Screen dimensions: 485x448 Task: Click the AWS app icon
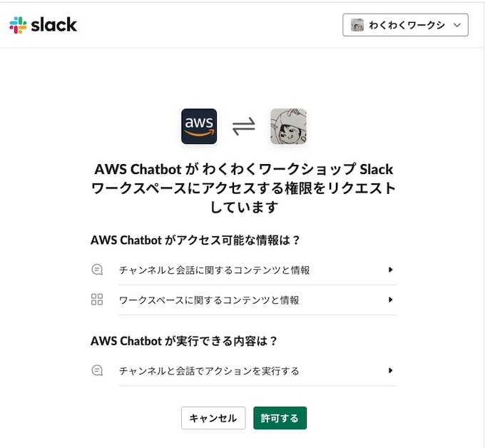coord(199,126)
